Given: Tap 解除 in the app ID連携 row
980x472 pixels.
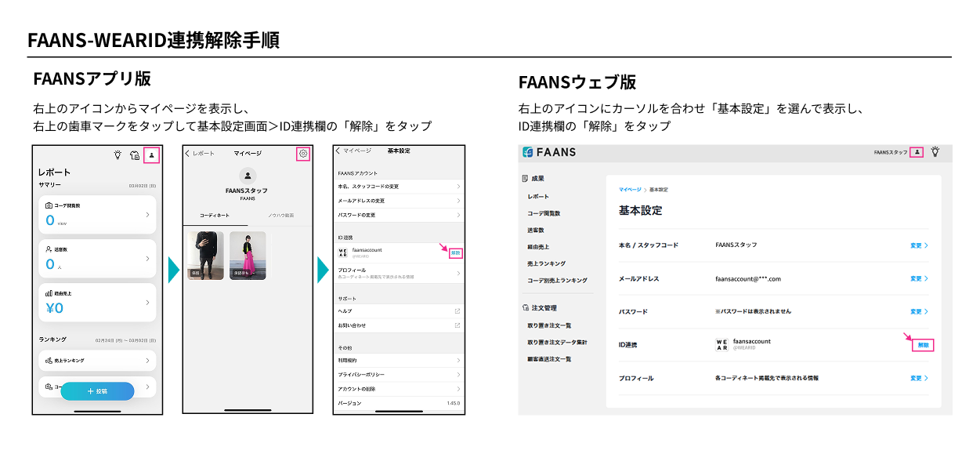Looking at the screenshot, I should [456, 253].
